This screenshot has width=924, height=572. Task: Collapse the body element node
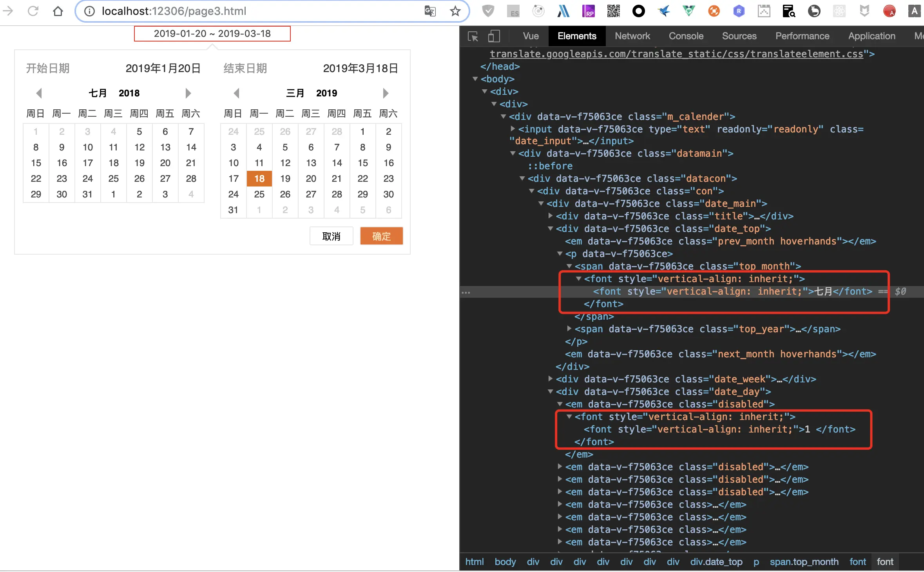pyautogui.click(x=475, y=79)
